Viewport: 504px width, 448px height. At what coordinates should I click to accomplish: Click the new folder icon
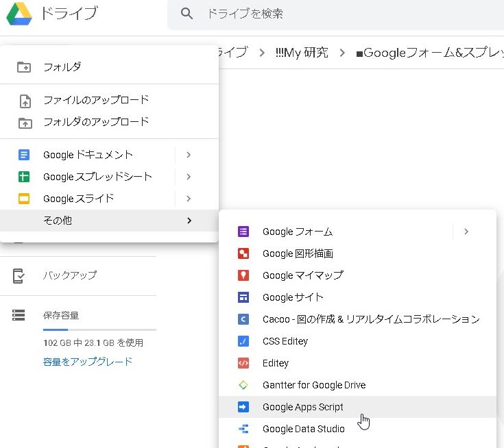24,67
